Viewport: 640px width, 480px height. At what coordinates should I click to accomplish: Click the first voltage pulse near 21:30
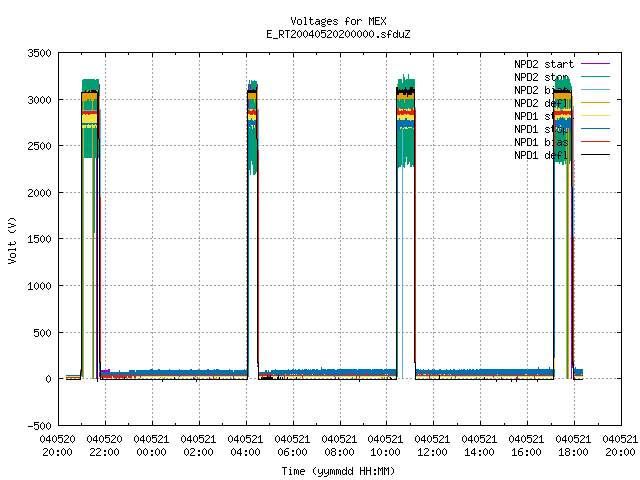click(x=90, y=229)
